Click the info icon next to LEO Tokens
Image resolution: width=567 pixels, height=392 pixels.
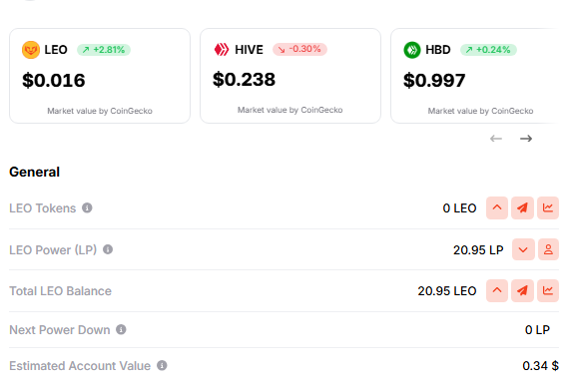(87, 207)
